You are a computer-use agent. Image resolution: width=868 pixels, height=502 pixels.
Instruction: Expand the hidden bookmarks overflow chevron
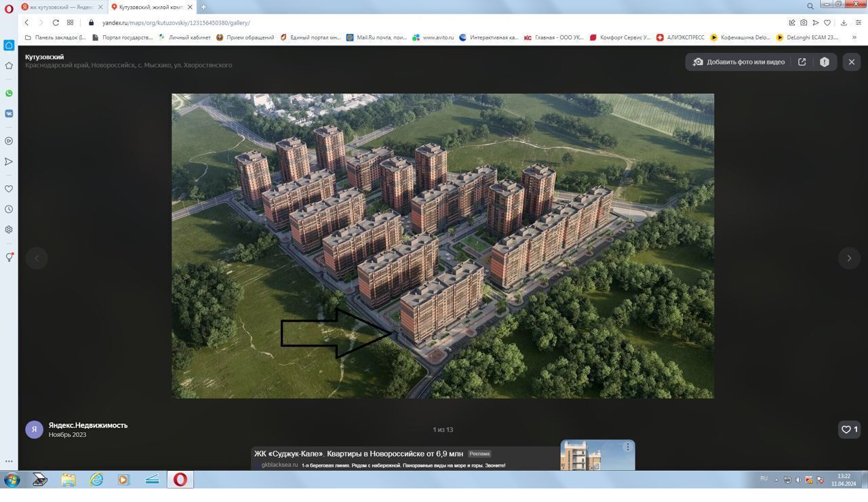854,37
